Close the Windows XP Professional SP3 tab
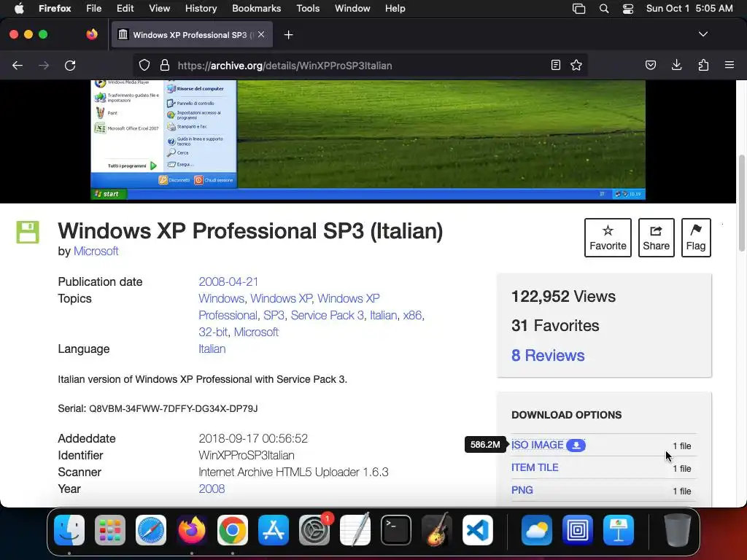The image size is (747, 560). tap(261, 34)
